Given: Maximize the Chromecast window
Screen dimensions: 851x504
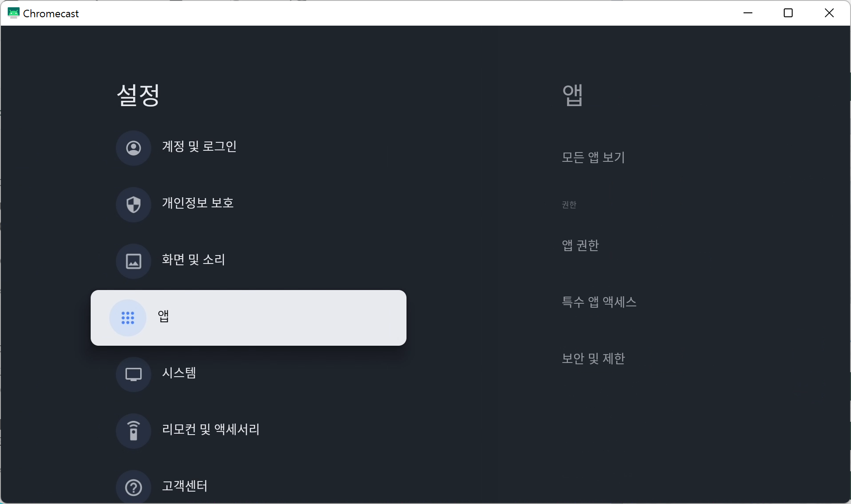Looking at the screenshot, I should [788, 13].
